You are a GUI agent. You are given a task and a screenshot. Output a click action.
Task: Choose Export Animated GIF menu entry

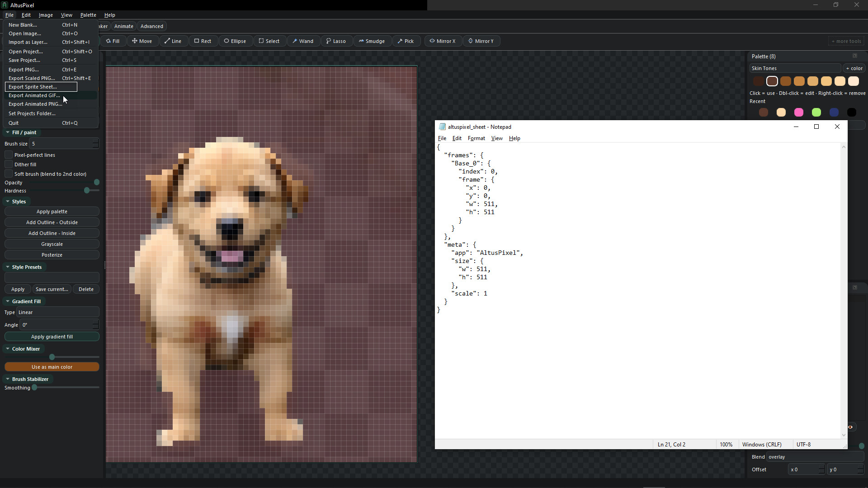(51, 95)
